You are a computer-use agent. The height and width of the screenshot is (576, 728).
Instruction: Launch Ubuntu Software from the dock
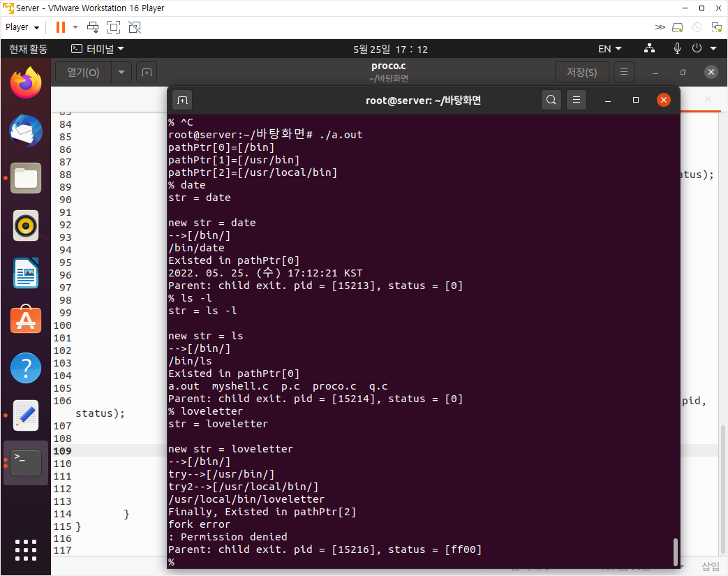point(25,320)
